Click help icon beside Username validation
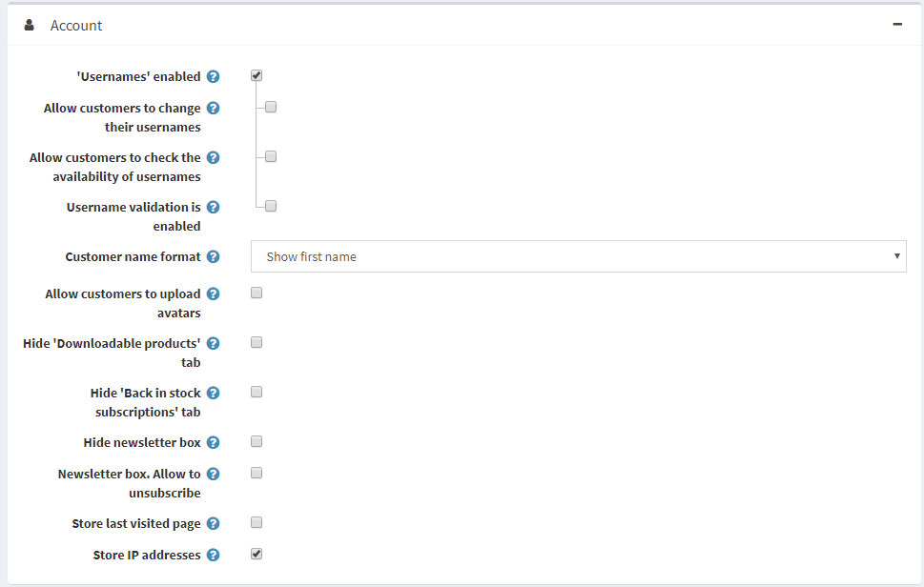 click(x=213, y=208)
